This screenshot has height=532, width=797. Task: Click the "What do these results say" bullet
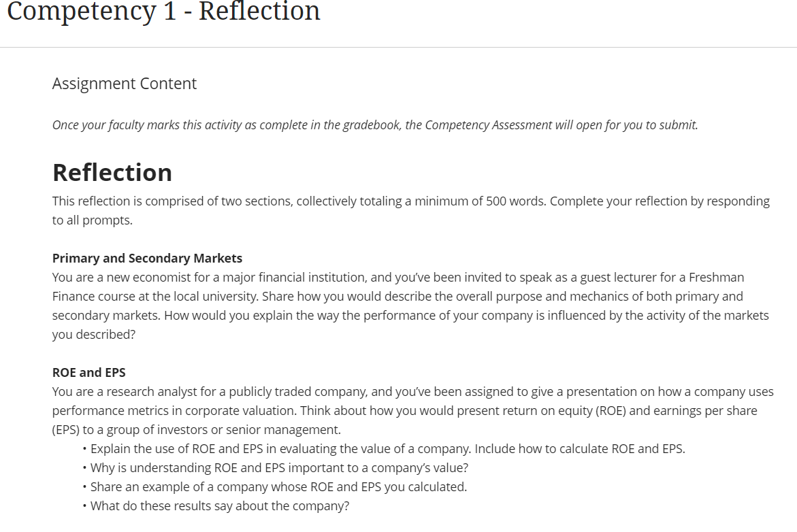pos(220,506)
